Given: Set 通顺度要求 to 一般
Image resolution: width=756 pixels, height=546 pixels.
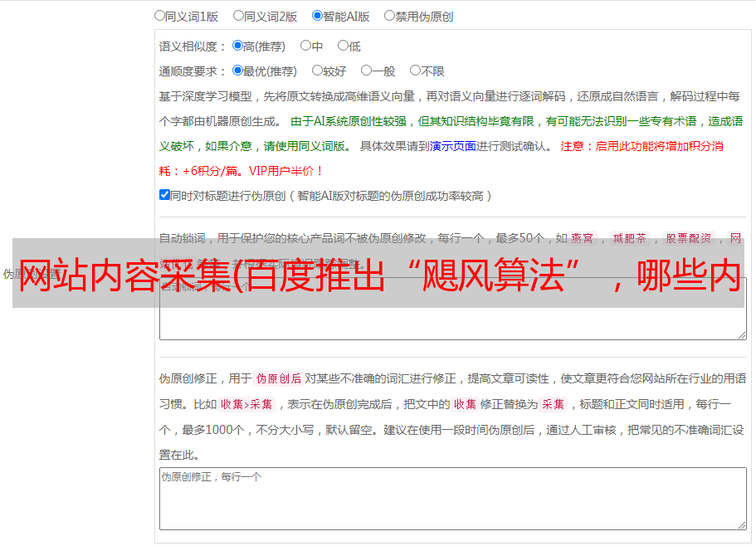Looking at the screenshot, I should (x=367, y=71).
